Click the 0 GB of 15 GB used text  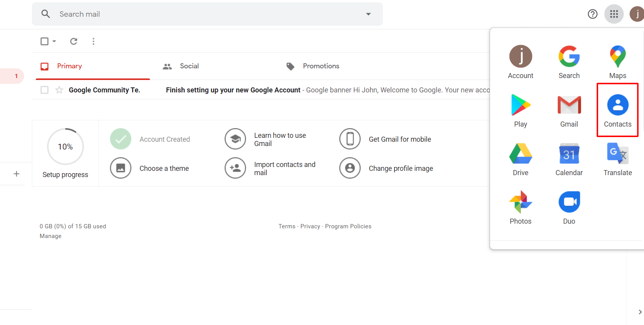73,226
